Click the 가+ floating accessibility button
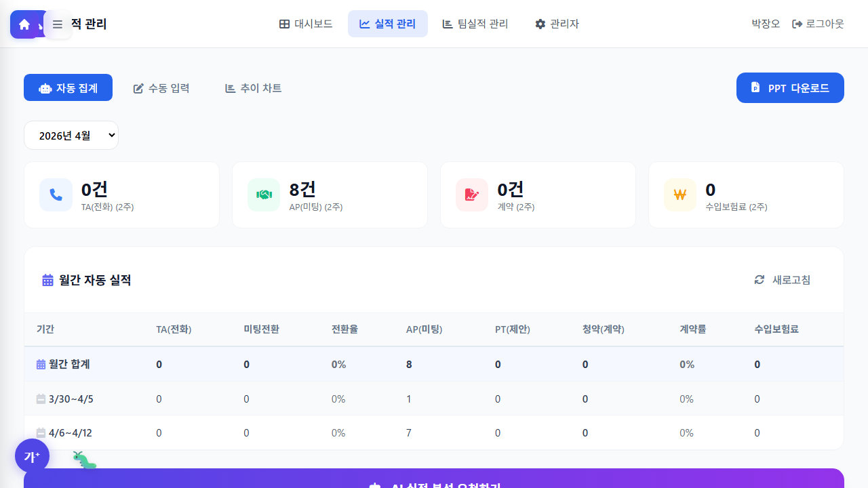The height and width of the screenshot is (488, 868). tap(32, 456)
